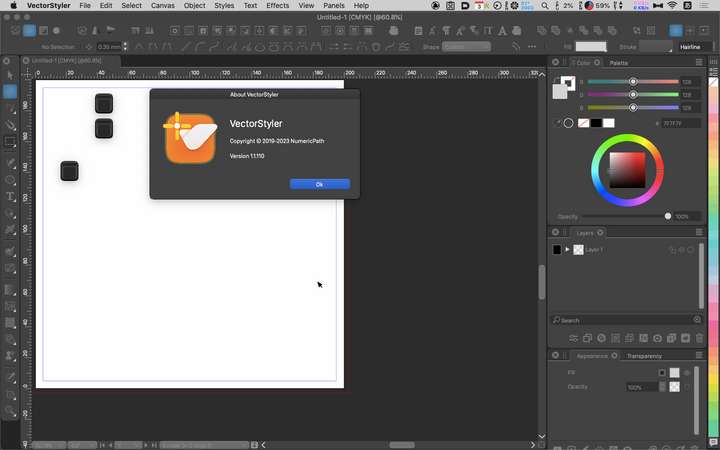Open the Appearance panel options menu

coord(699,355)
